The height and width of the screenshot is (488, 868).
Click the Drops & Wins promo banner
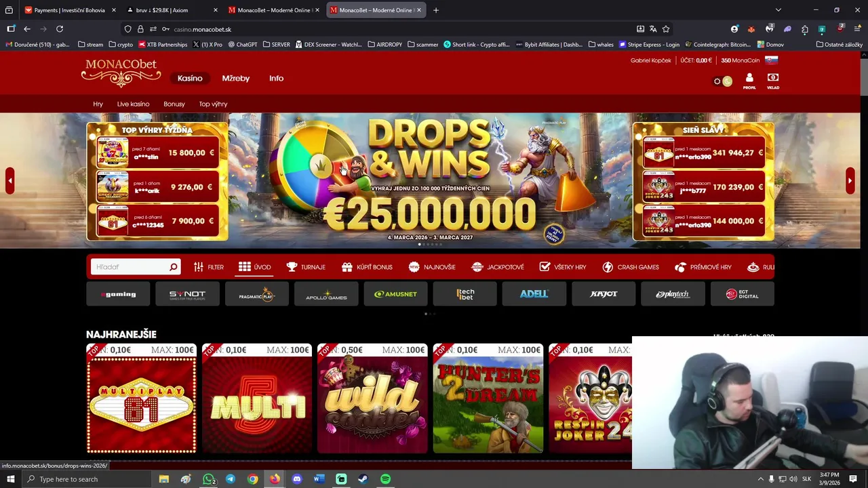point(430,180)
